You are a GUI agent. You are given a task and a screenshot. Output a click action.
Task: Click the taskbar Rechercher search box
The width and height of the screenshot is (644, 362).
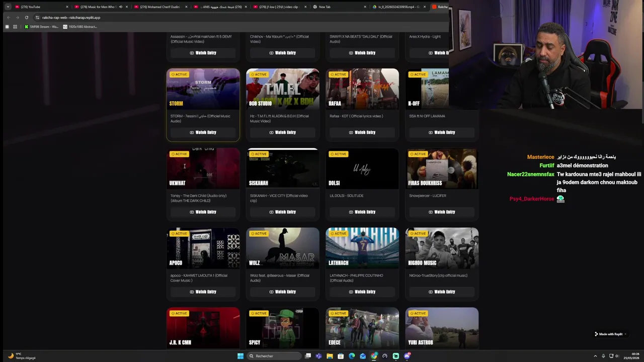tap(274, 356)
